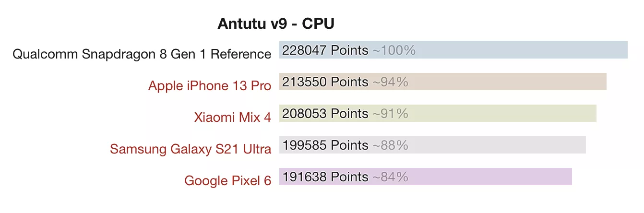This screenshot has width=644, height=213.
Task: Open the Google Pixel 6 link
Action: 228,180
